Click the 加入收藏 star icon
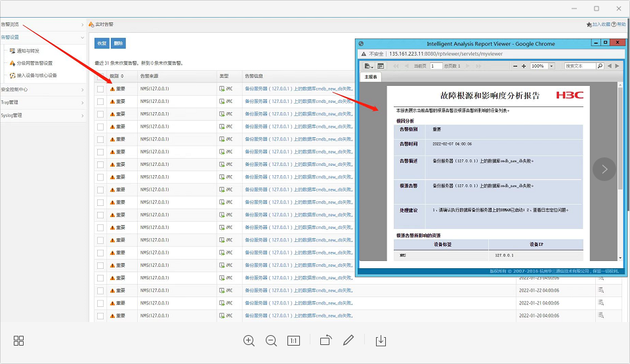The image size is (630, 364). point(589,24)
